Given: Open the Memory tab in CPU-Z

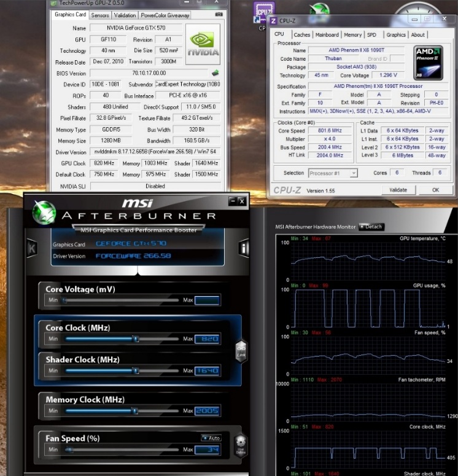Looking at the screenshot, I should click(352, 35).
